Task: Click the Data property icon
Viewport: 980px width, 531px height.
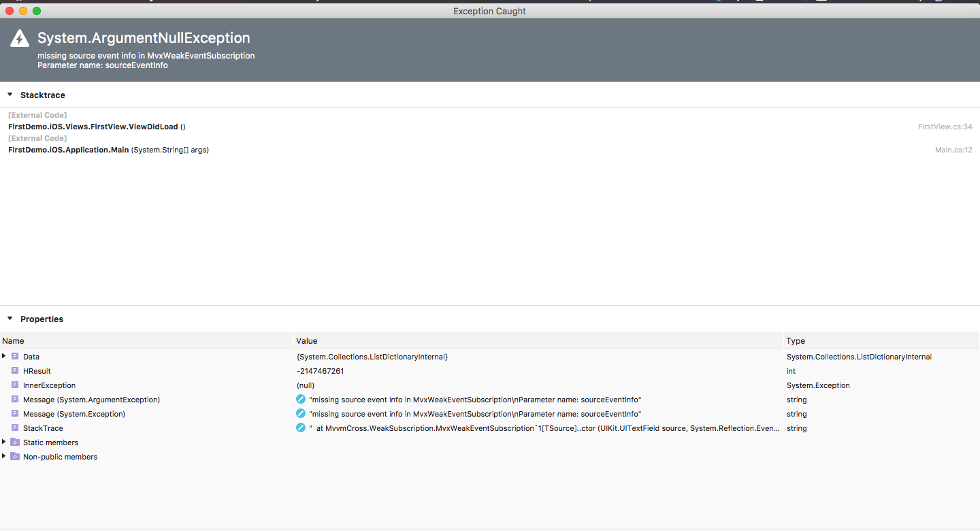Action: [15, 356]
